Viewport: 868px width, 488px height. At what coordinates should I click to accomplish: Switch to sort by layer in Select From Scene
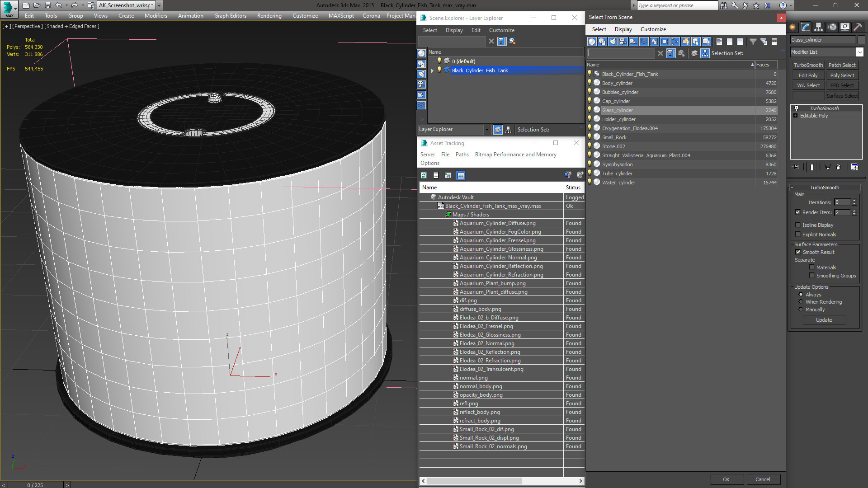694,53
